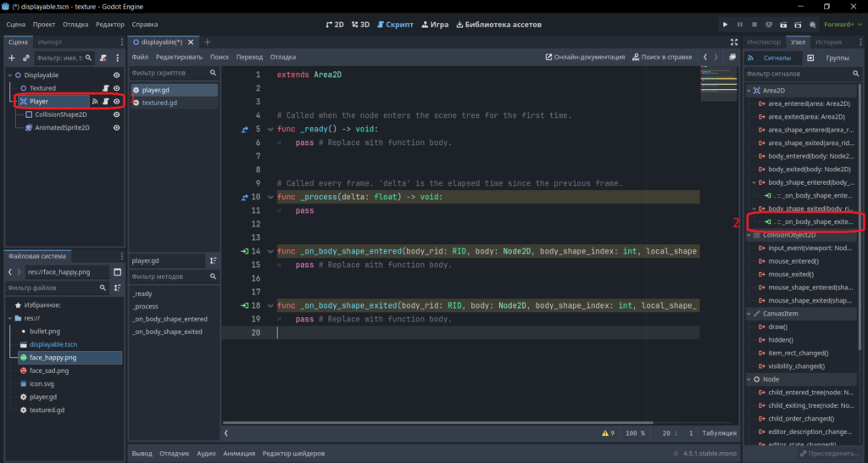
Task: Float the script editor window icon
Action: (x=732, y=57)
